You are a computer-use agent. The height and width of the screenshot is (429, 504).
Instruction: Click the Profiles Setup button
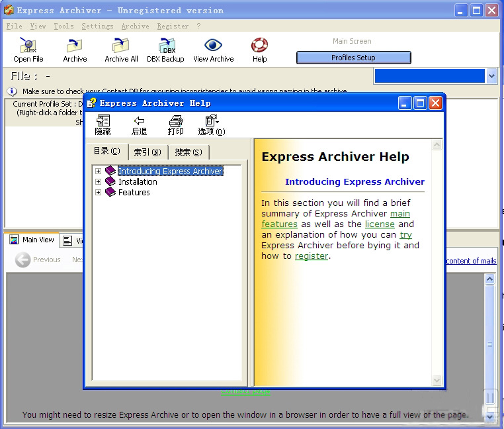pos(354,58)
